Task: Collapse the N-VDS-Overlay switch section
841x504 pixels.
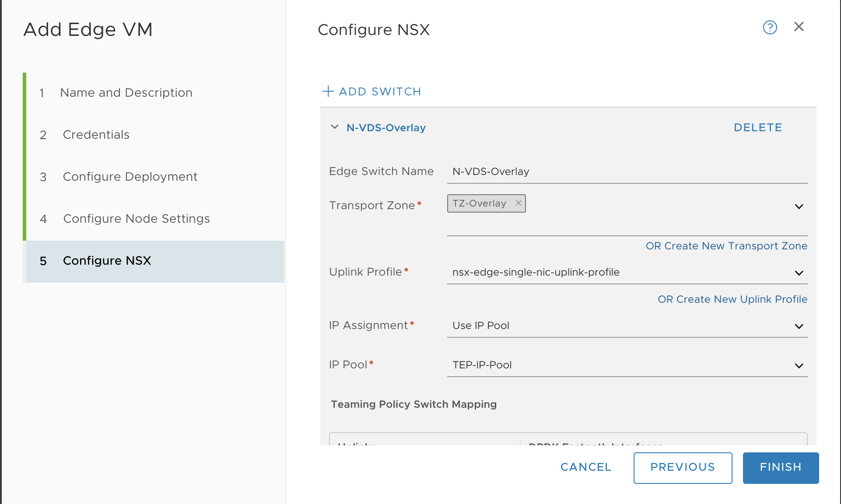Action: 335,127
